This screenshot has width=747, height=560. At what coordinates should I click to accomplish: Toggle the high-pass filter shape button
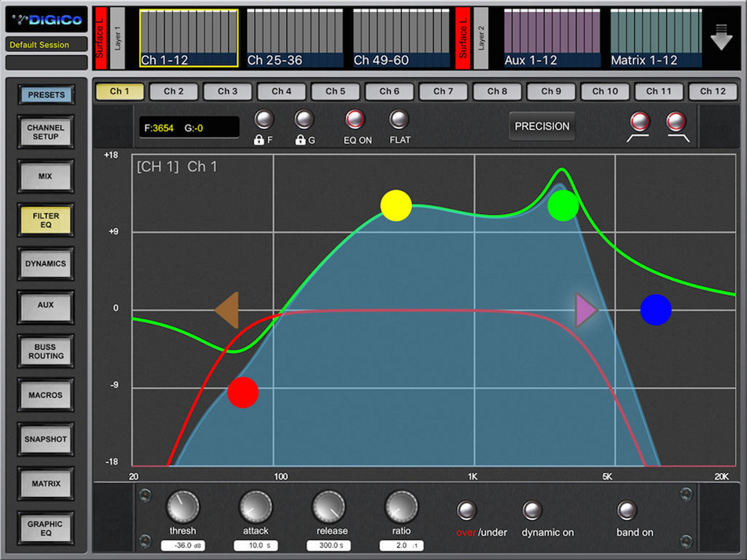pos(639,122)
